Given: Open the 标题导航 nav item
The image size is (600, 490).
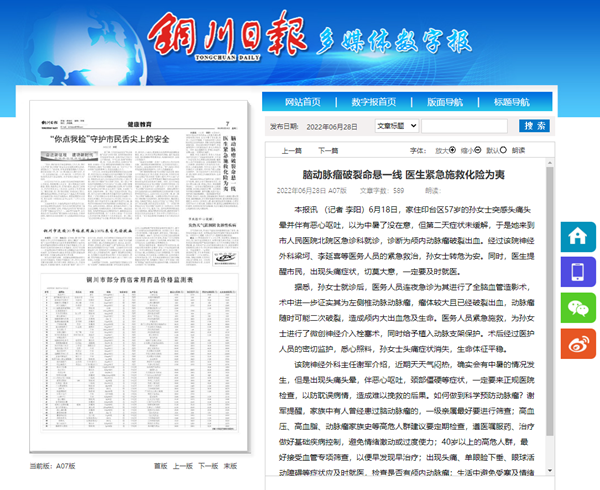Looking at the screenshot, I should click(512, 102).
